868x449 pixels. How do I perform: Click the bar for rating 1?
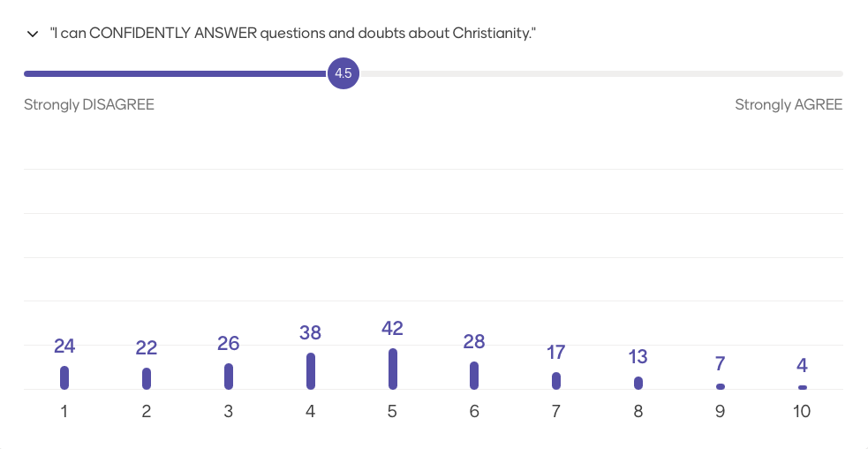pos(64,377)
